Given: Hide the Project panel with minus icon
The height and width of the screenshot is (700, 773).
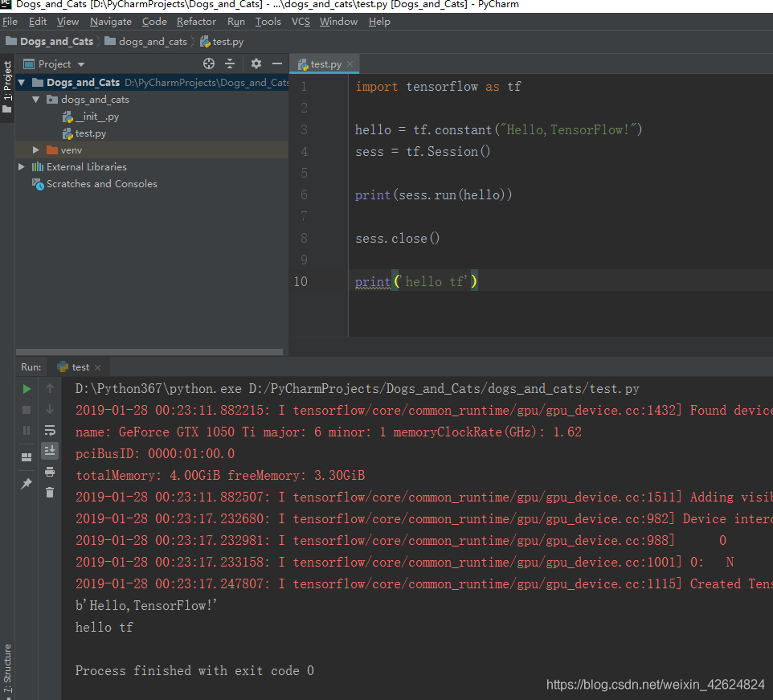Looking at the screenshot, I should click(x=277, y=63).
